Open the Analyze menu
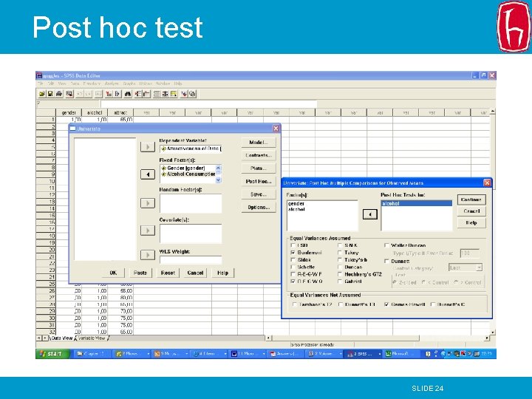 (112, 83)
